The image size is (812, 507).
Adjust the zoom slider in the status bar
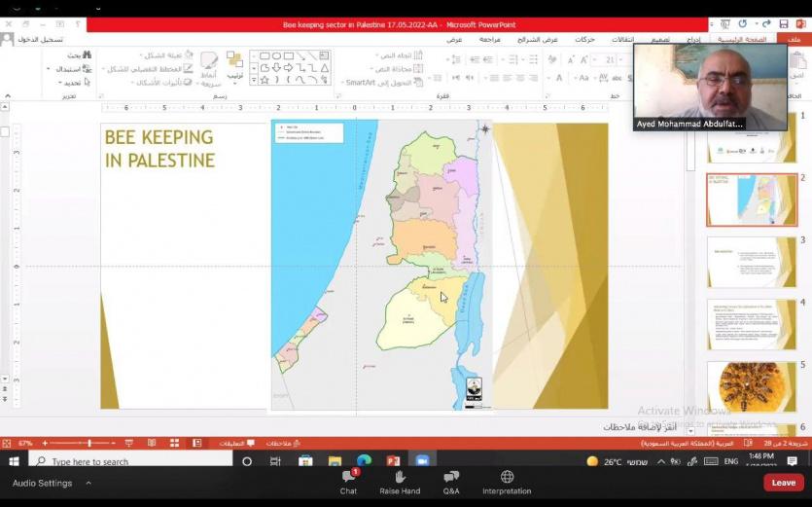(x=89, y=443)
